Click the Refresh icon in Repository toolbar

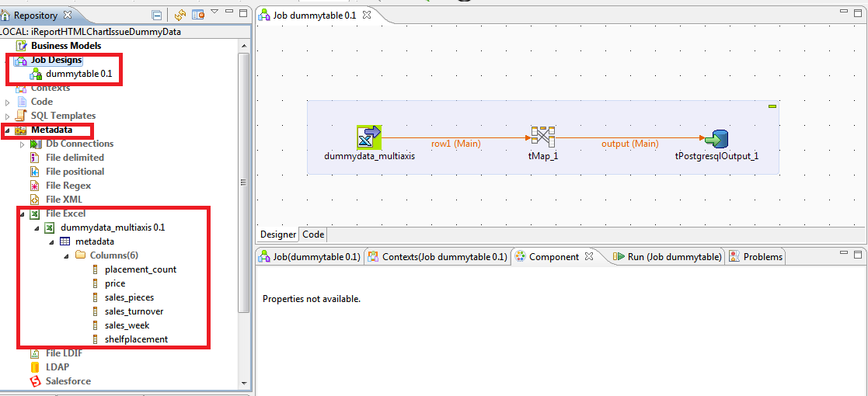pos(180,16)
